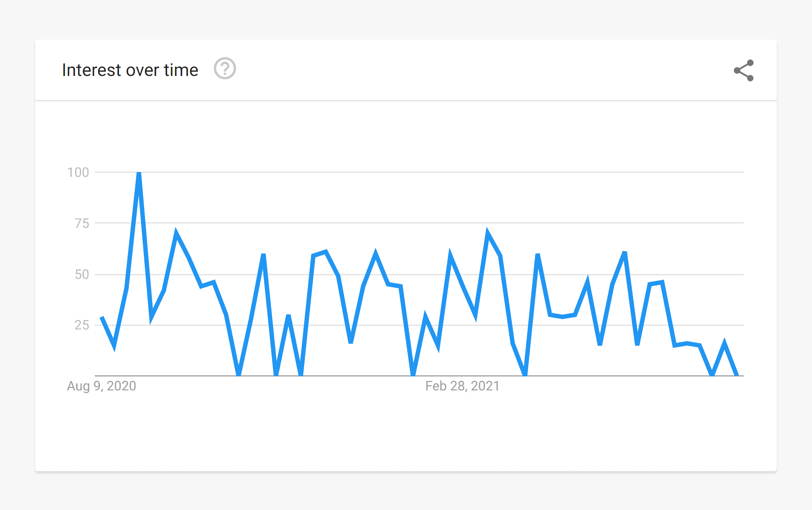Click the divider line under the card header
The height and width of the screenshot is (510, 812).
pyautogui.click(x=406, y=101)
